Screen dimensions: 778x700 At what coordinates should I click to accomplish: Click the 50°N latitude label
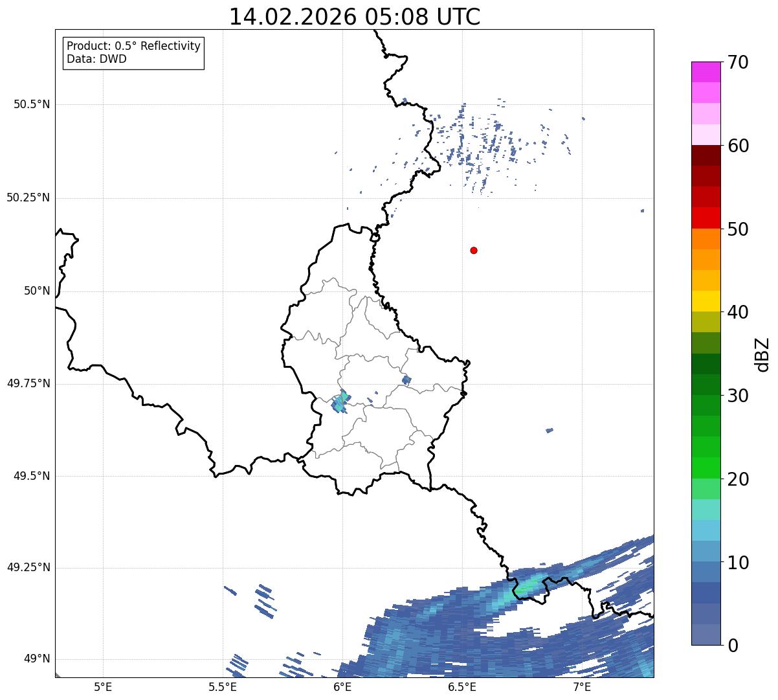37,291
